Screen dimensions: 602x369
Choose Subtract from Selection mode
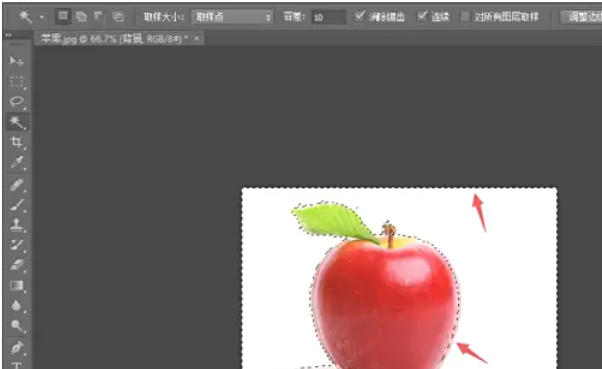(99, 16)
